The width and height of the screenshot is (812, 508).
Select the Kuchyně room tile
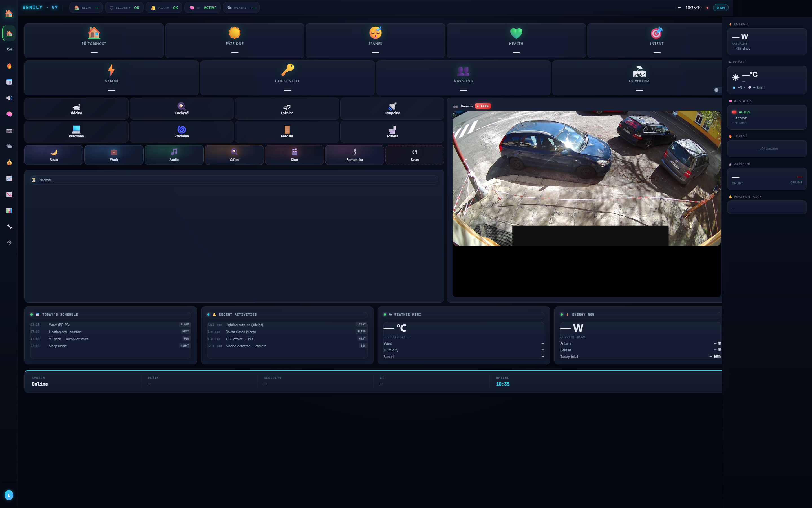[x=182, y=109]
